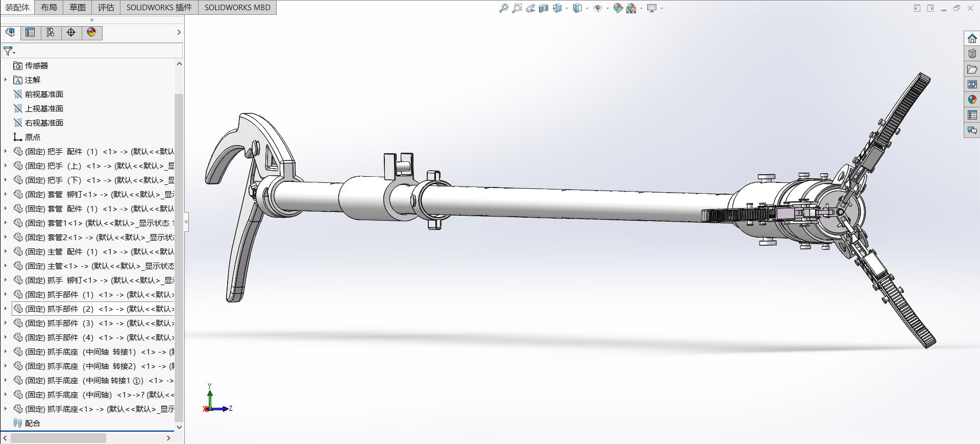Open the View Orientation dropdown arrow
This screenshot has width=980, height=444.
[567, 8]
